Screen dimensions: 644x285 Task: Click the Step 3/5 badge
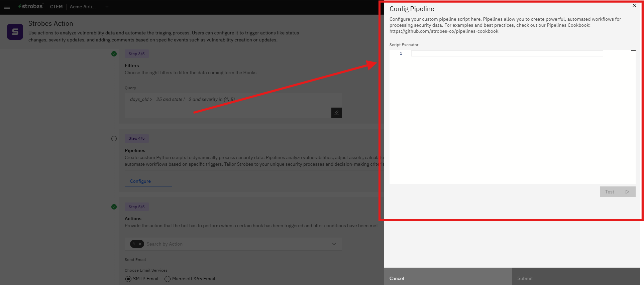(x=137, y=54)
